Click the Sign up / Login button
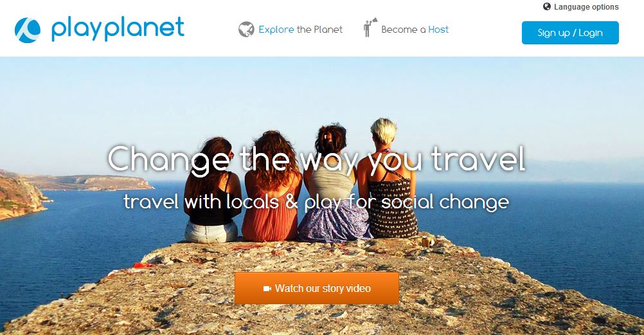This screenshot has height=335, width=644. click(570, 33)
